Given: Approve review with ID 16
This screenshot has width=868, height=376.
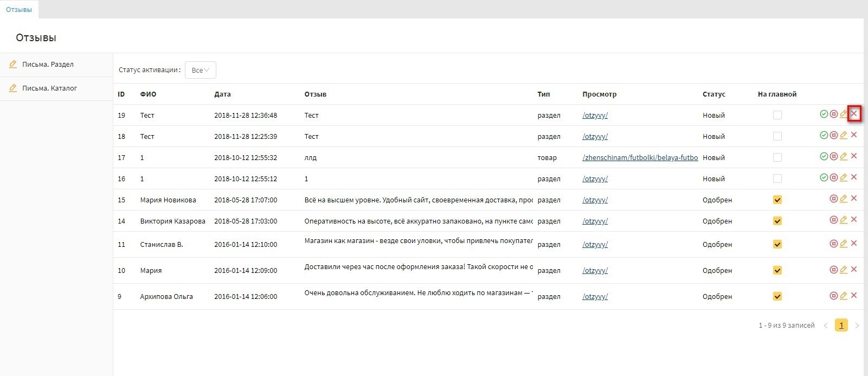Looking at the screenshot, I should click(x=824, y=177).
